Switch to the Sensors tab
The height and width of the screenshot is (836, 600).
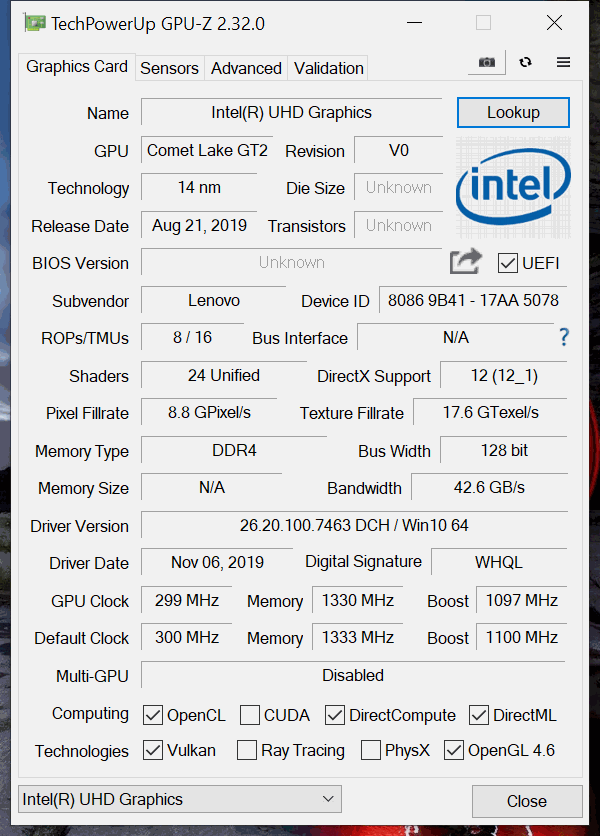point(170,68)
